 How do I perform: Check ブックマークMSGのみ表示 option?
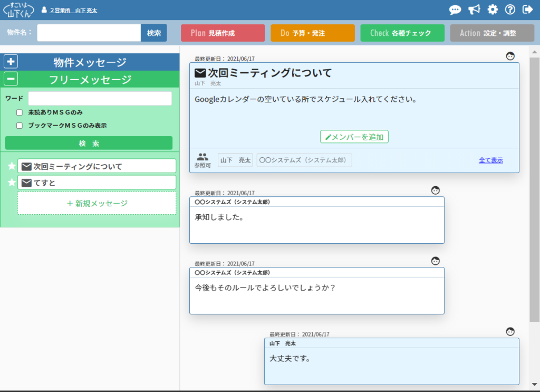20,126
